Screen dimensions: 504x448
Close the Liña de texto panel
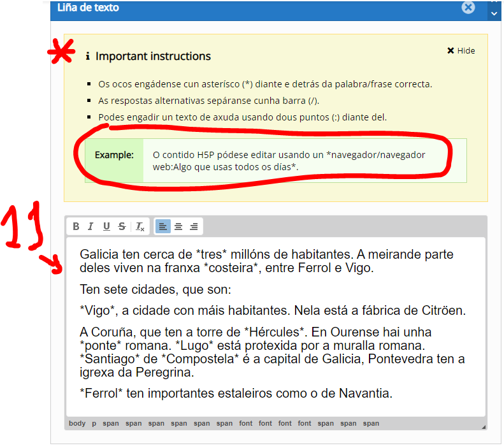tap(468, 8)
